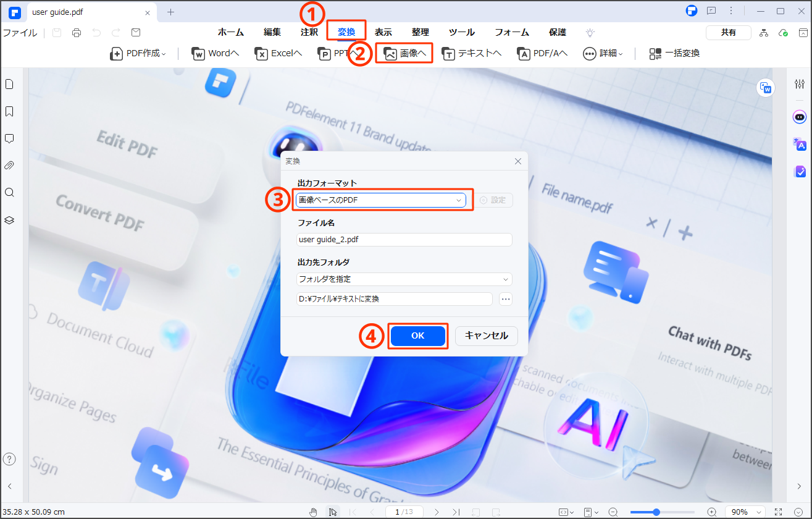Adjust the zoom slider handle
The image size is (812, 519).
pyautogui.click(x=656, y=512)
